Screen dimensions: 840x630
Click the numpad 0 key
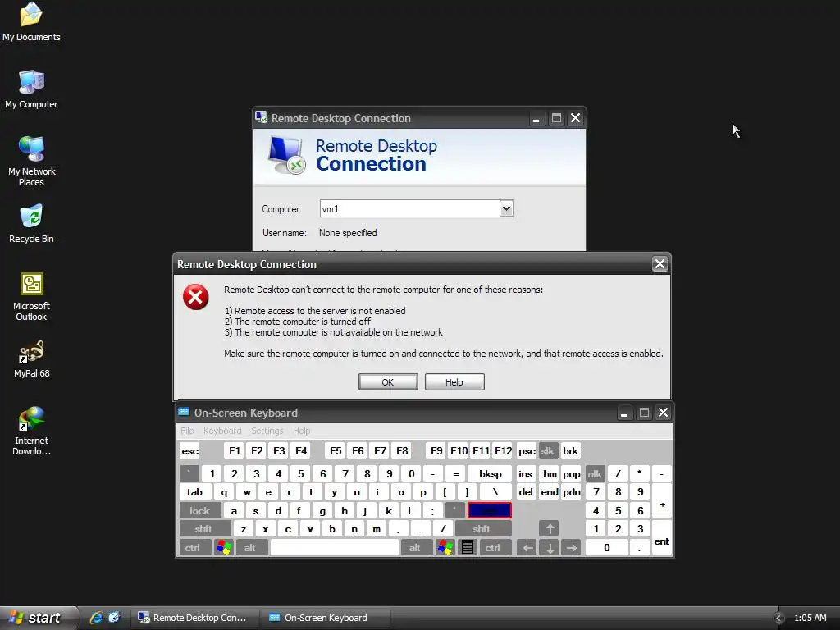pos(606,547)
